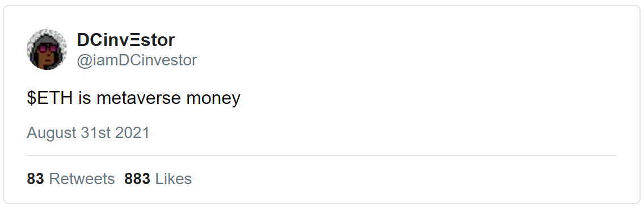Click the gray hood of the avatar

coord(47,37)
